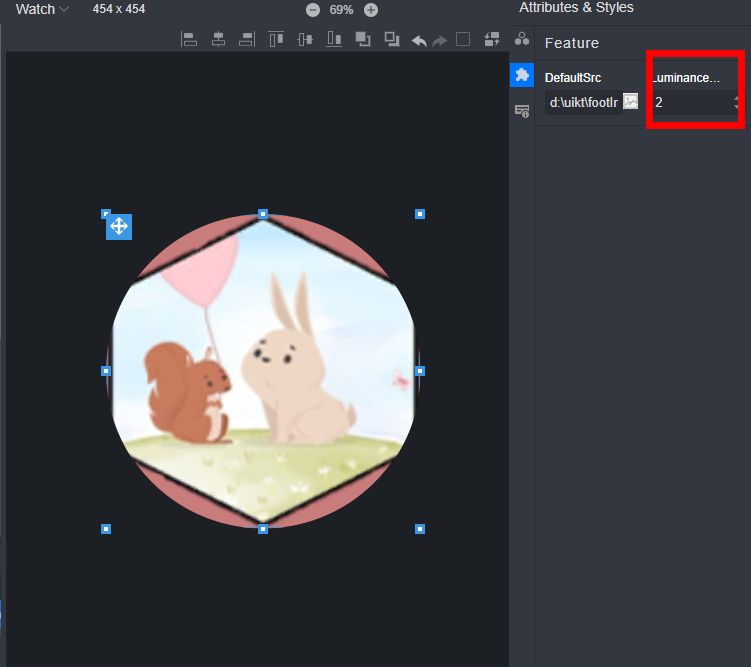Image resolution: width=751 pixels, height=667 pixels.
Task: Bring the component to front
Action: (x=363, y=39)
